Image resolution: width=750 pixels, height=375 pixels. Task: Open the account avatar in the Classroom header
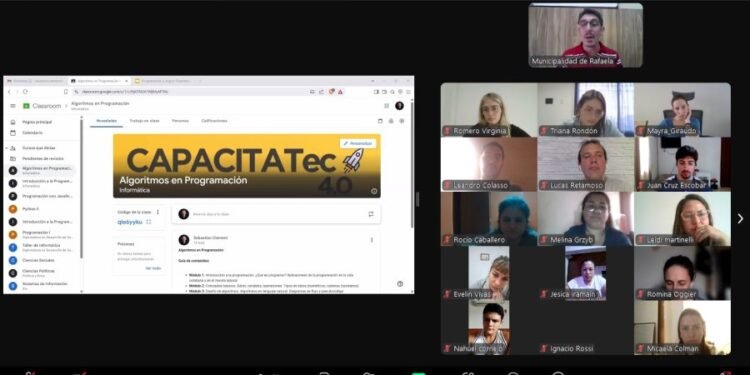(x=399, y=106)
